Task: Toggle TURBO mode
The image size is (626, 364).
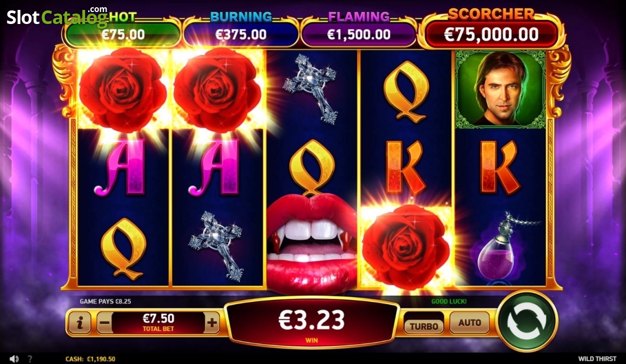Action: [x=424, y=326]
